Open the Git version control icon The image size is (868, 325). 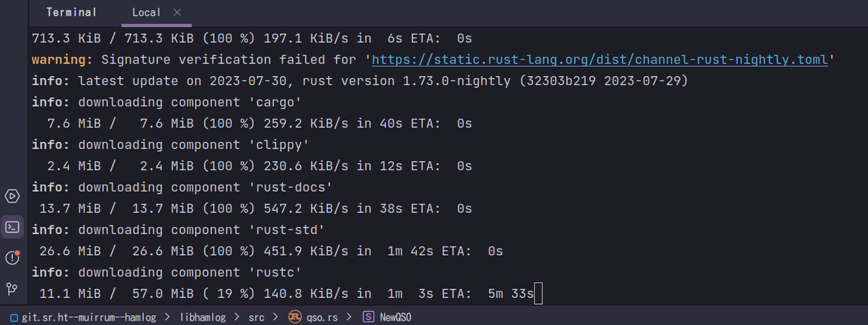point(12,289)
